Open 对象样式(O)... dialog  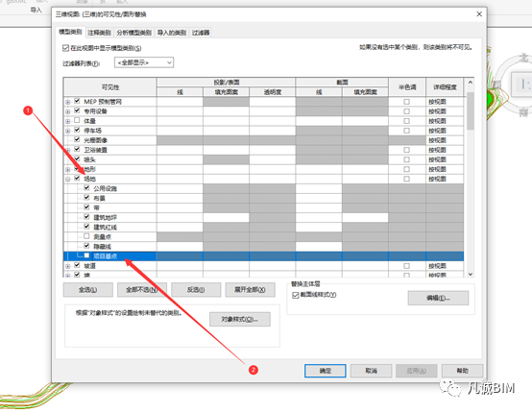tap(240, 320)
